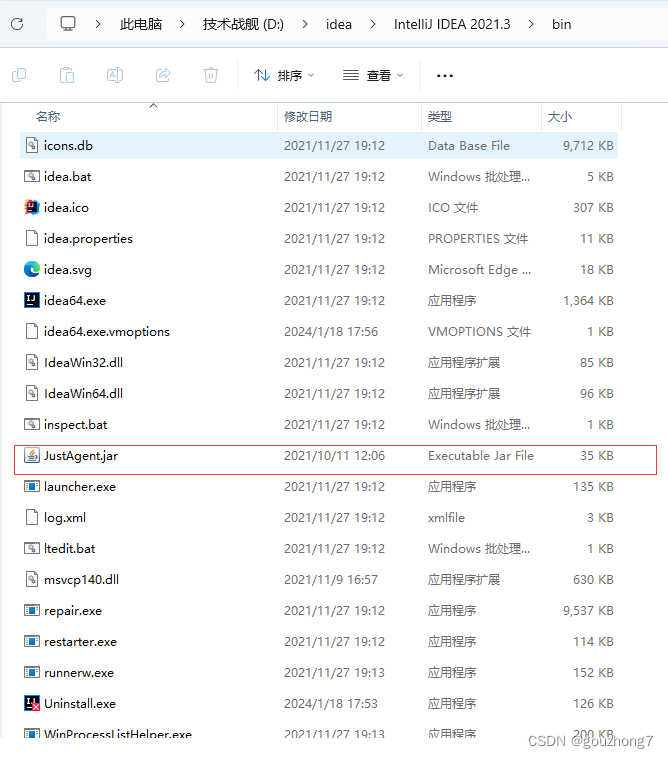Viewport: 668px width, 758px height.
Task: Click the log.xml file icon
Action: point(32,517)
